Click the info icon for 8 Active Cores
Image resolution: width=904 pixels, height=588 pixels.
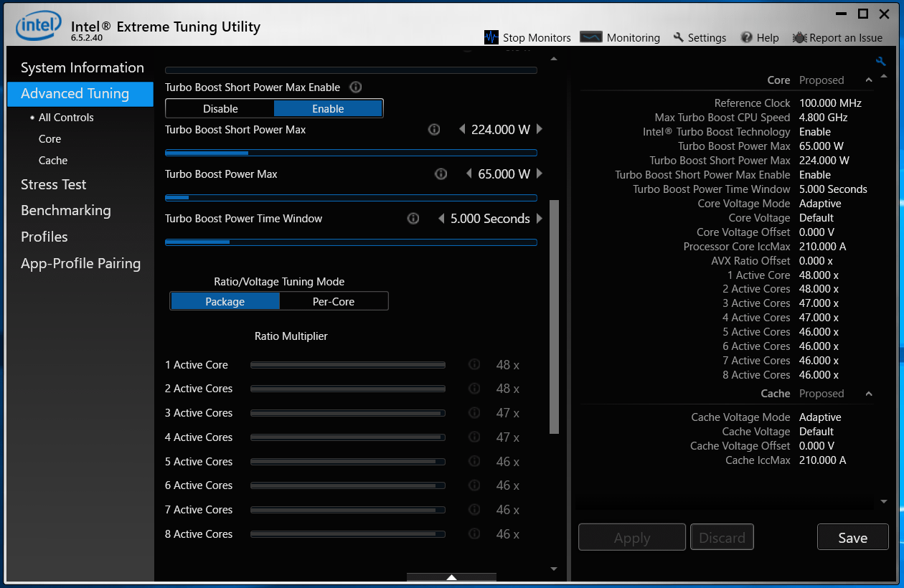coord(474,534)
